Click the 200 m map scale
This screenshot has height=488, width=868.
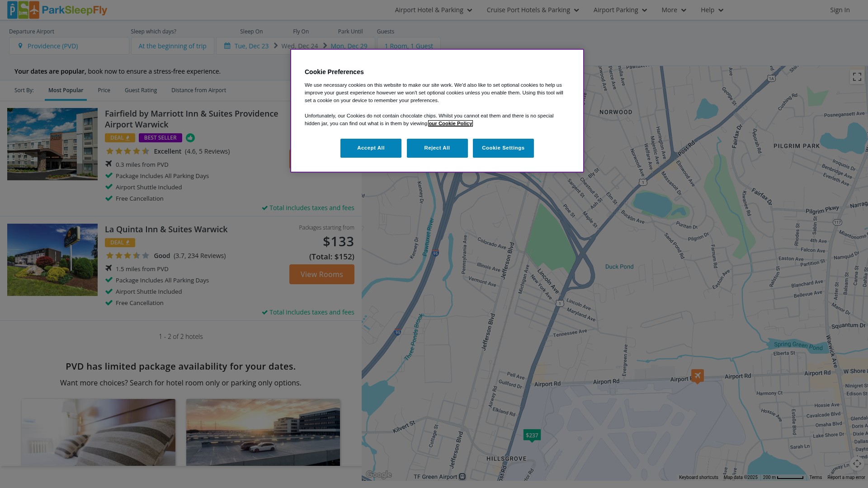click(783, 477)
